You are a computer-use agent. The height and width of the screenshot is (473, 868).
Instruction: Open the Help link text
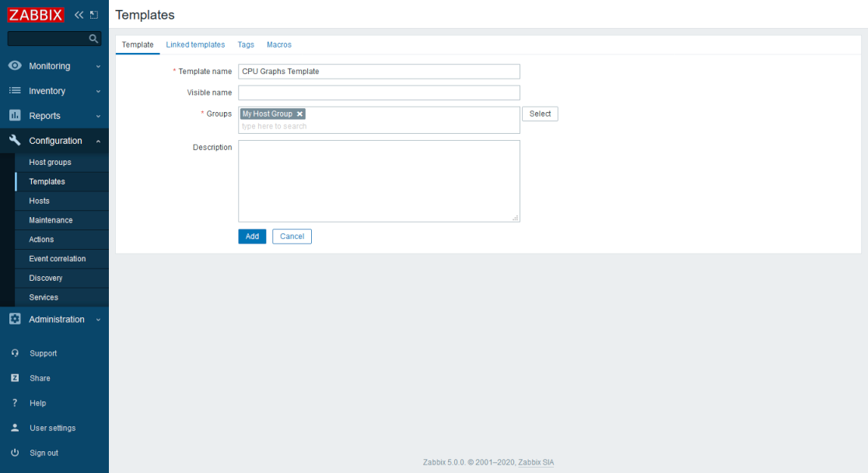[x=37, y=403]
